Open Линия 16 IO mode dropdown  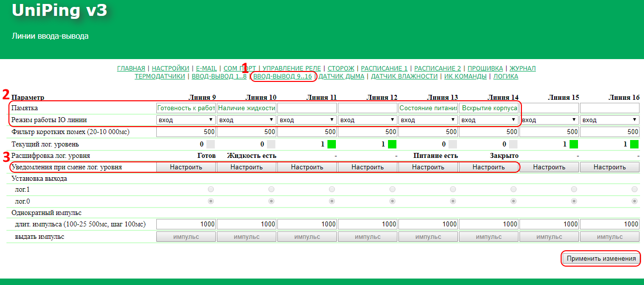[x=610, y=120]
